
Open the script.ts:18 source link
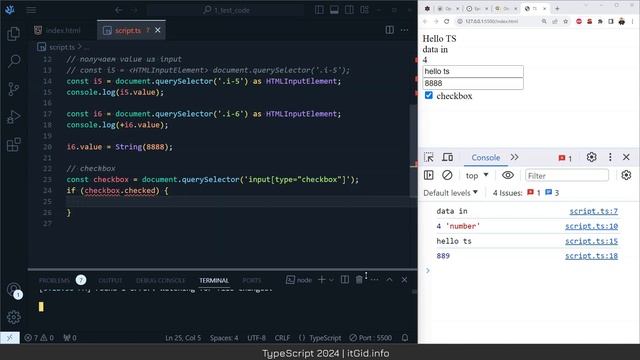[x=591, y=256]
